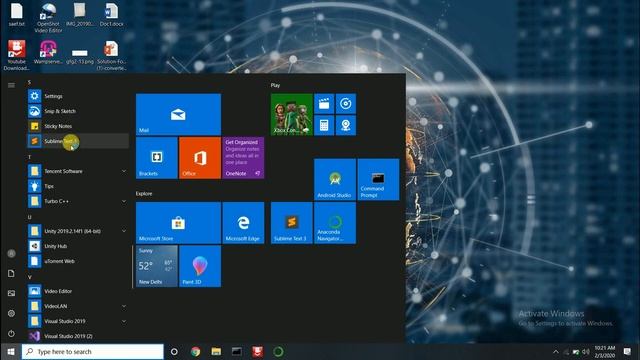This screenshot has width=640, height=360.
Task: Show hidden system tray icons
Action: (556, 352)
